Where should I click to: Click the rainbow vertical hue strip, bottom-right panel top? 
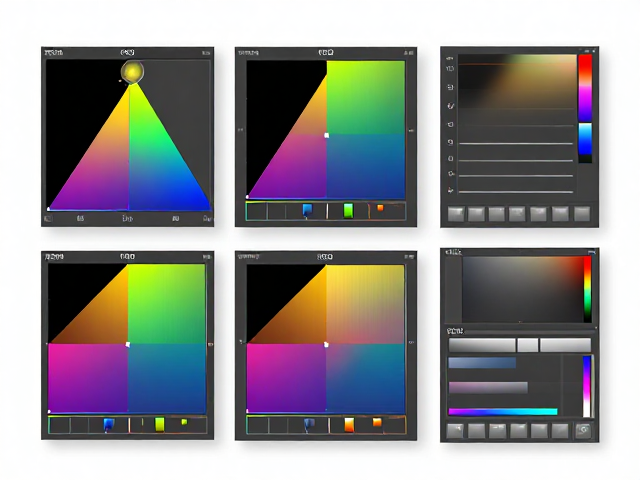[587, 289]
